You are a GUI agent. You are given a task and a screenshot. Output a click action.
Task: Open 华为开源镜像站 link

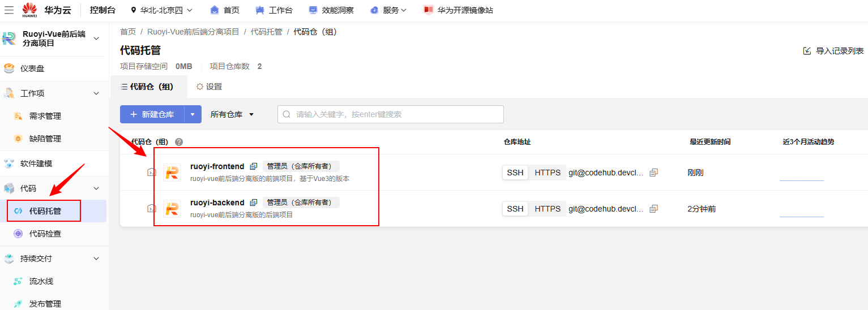[458, 10]
